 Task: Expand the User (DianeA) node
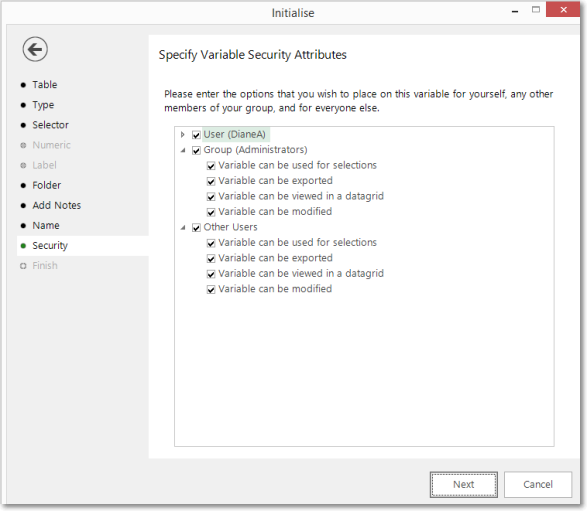pyautogui.click(x=183, y=134)
